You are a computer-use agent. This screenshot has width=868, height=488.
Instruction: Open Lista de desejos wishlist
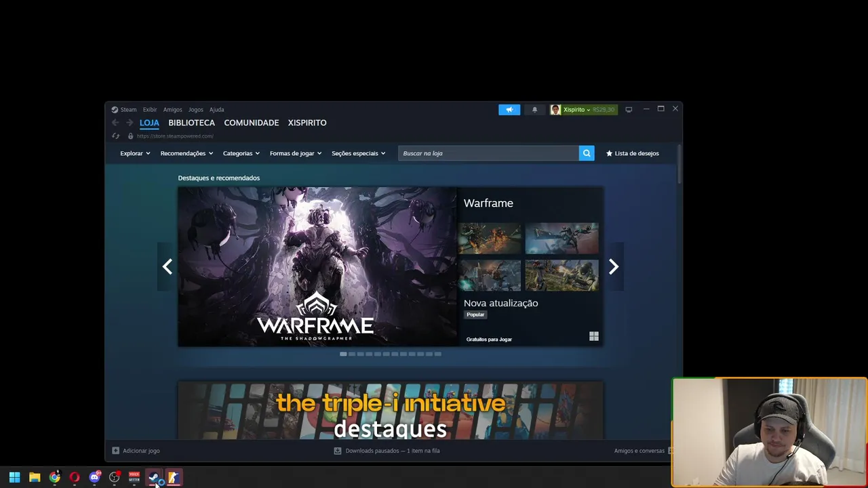[632, 153]
